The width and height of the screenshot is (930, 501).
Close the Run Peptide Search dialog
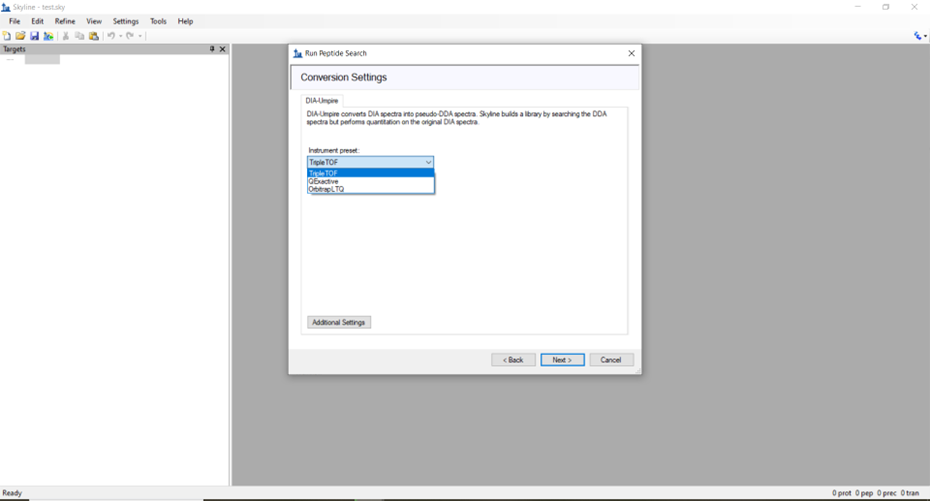[631, 53]
